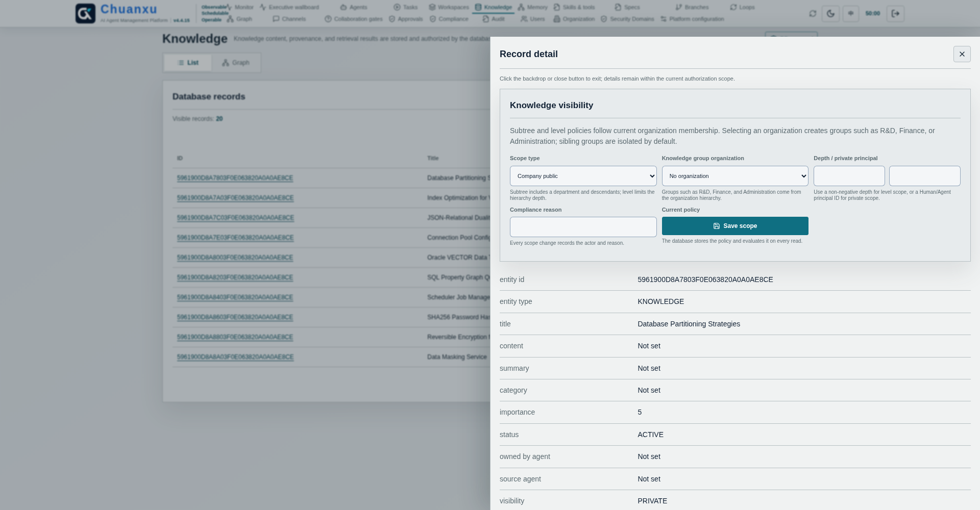Screen dimensions: 980x510
Task: Click the refresh icon in header
Action: (813, 14)
